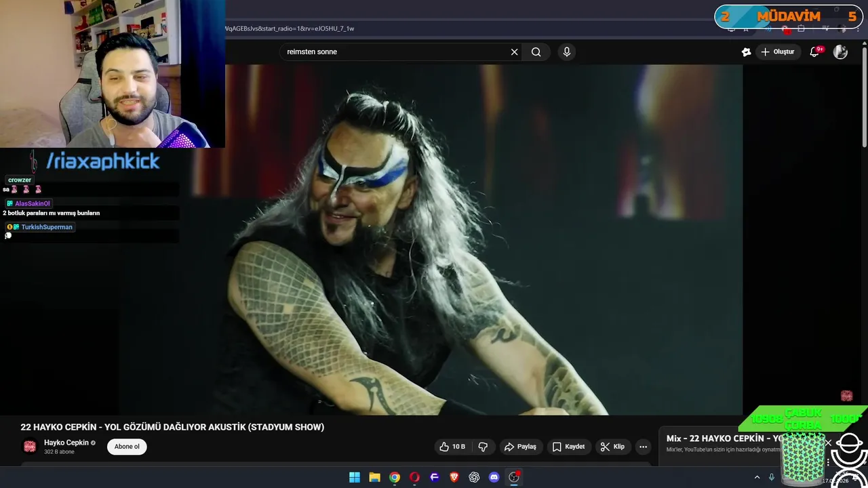Viewport: 868px width, 488px height.
Task: Open the 'Mix - 22 HAYKO CEPKİN' playlist title
Action: [724, 439]
